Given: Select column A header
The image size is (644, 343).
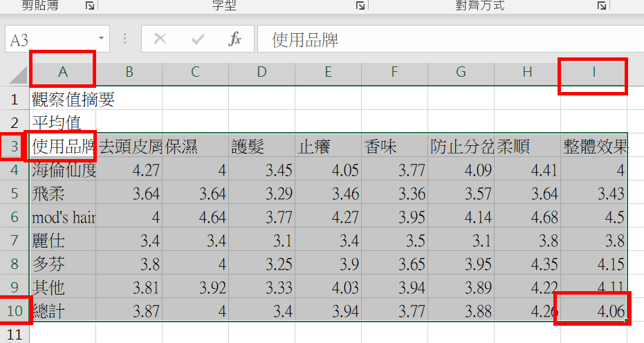Looking at the screenshot, I should (x=63, y=72).
